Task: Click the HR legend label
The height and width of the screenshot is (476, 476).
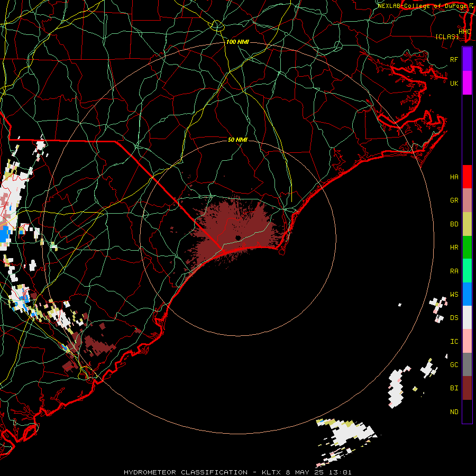Action: pyautogui.click(x=454, y=248)
